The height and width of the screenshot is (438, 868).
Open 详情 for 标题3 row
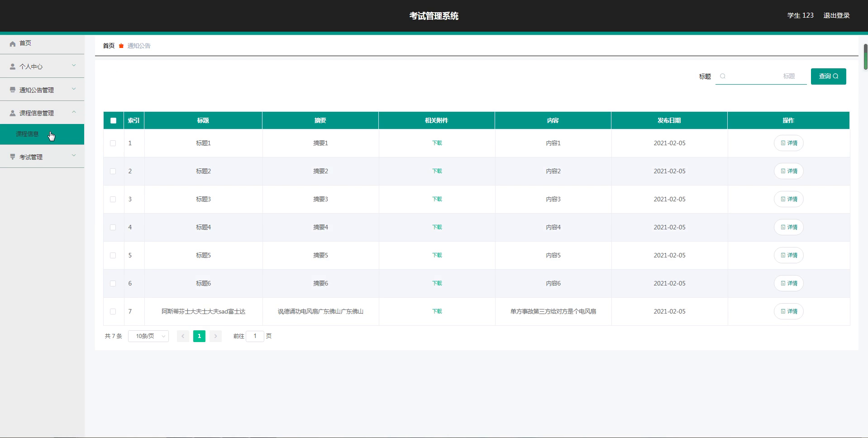tap(788, 199)
